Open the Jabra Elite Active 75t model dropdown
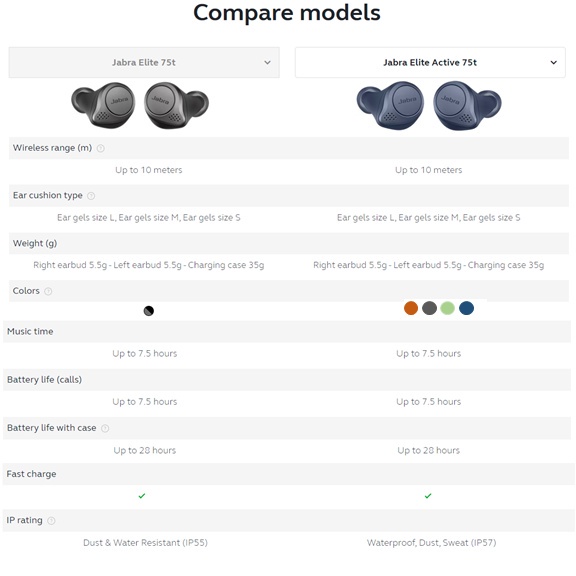 (430, 62)
